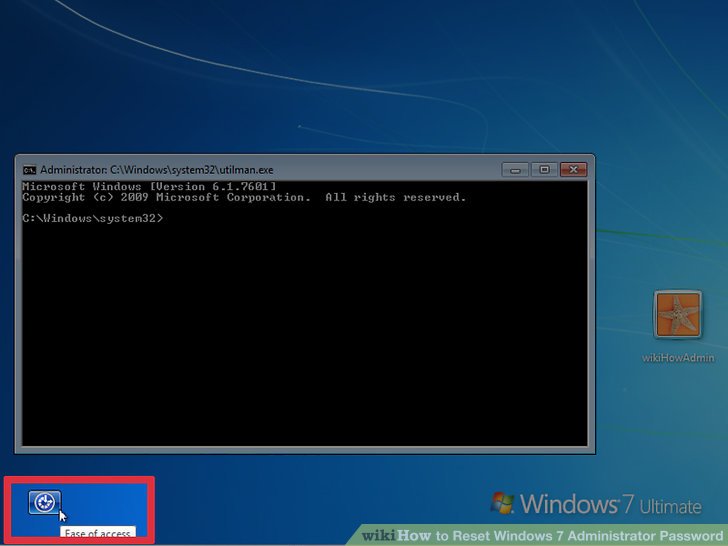The width and height of the screenshot is (728, 546).
Task: Click the wikiHowAdmin user name label
Action: pyautogui.click(x=678, y=358)
